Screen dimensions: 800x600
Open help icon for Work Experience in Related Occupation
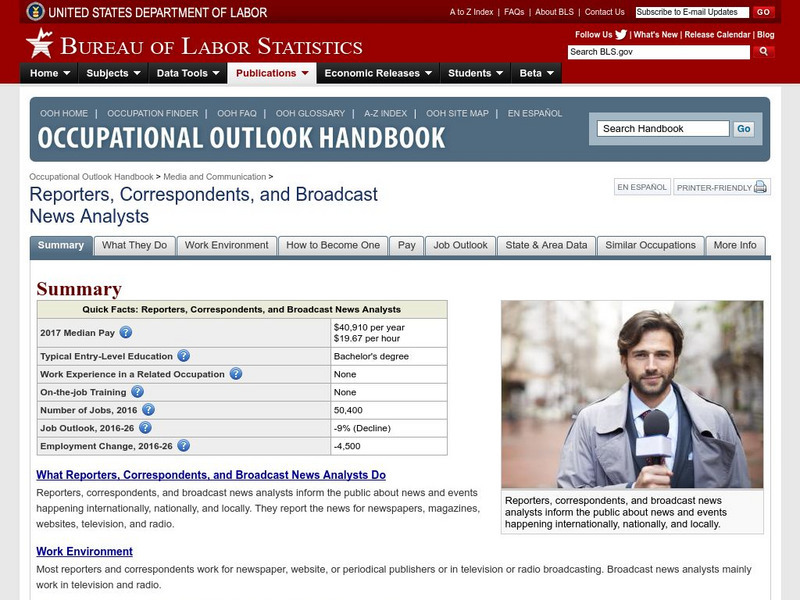[x=236, y=374]
